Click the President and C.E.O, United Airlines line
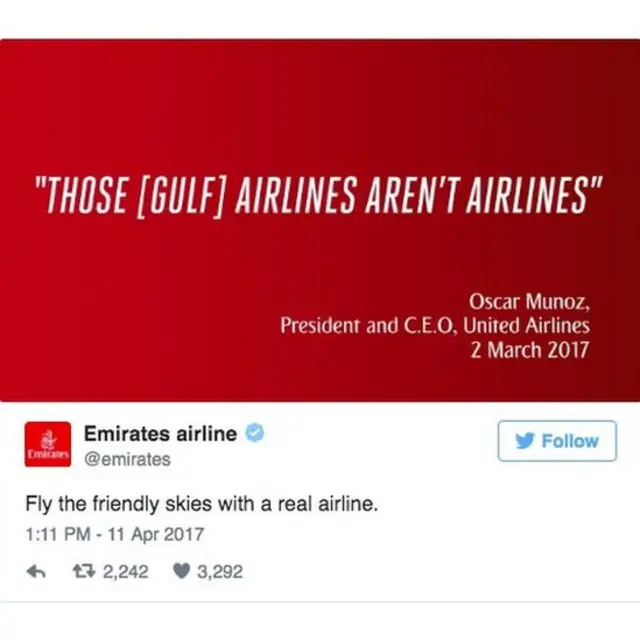This screenshot has width=640, height=640. click(435, 325)
